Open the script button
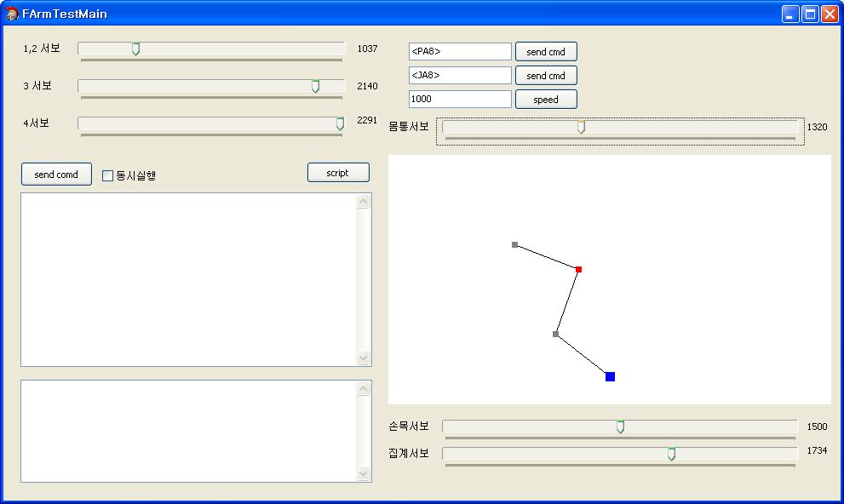Image resolution: width=844 pixels, height=504 pixels. [x=338, y=173]
